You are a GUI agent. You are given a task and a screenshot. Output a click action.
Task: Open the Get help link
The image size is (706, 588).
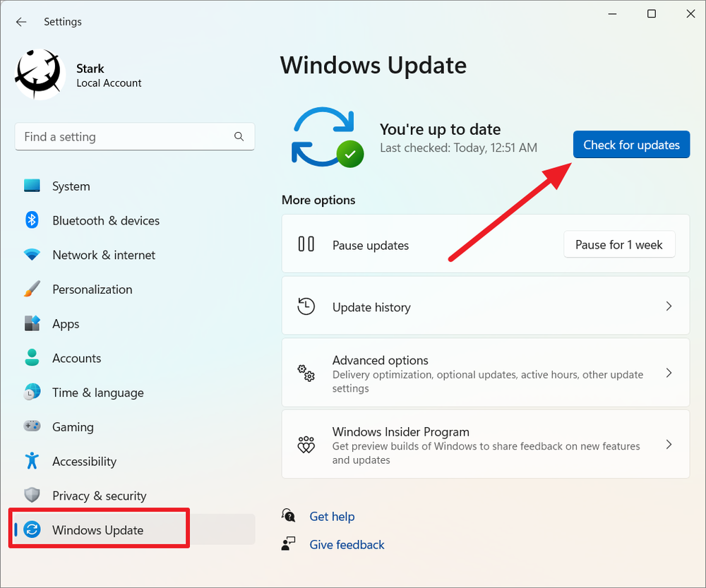click(x=332, y=517)
